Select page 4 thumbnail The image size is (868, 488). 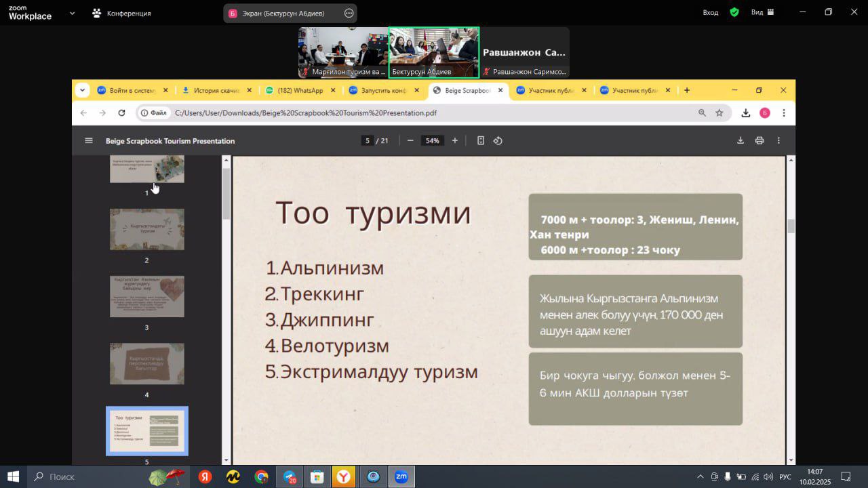tap(147, 363)
